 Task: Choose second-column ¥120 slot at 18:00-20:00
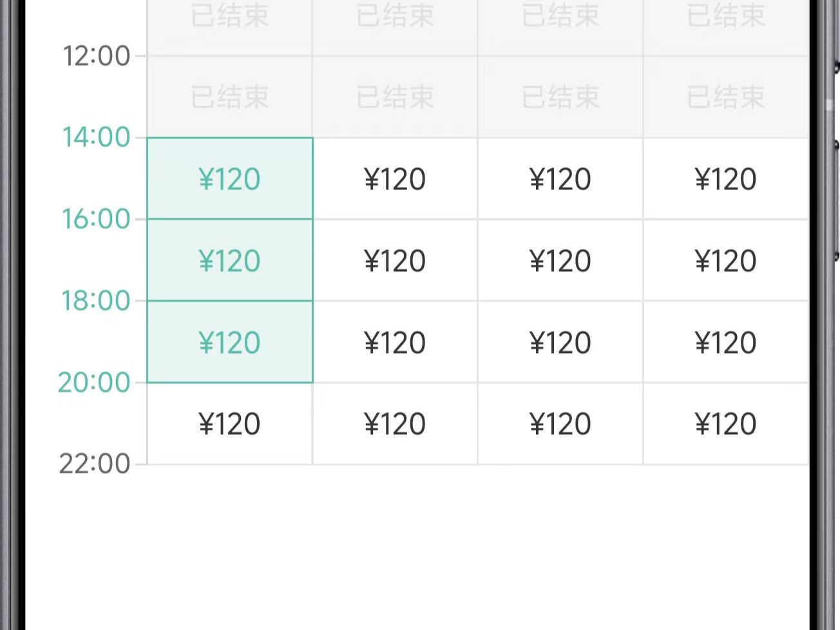(395, 342)
